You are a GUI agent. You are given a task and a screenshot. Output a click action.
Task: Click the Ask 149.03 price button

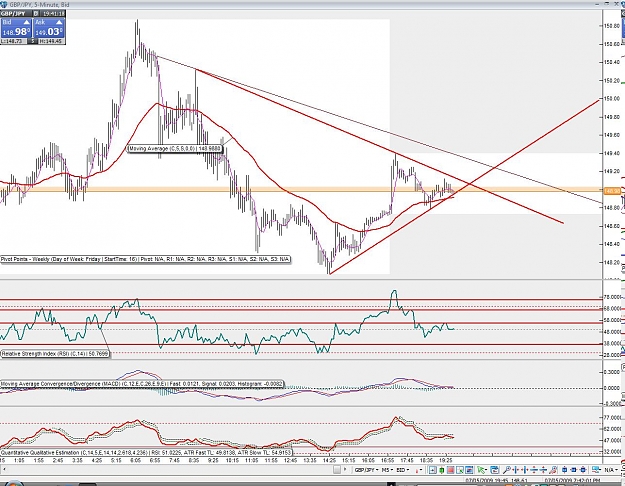click(x=49, y=28)
